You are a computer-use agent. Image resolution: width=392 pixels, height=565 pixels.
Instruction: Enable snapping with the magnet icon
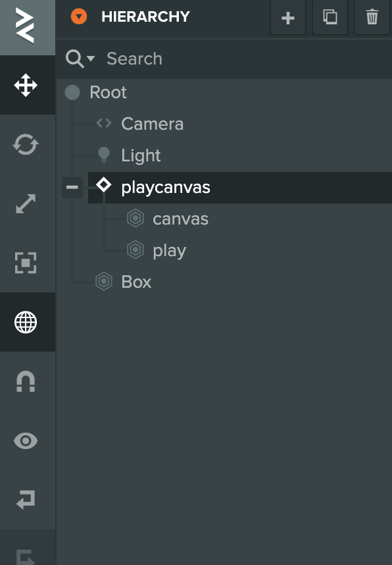(26, 381)
